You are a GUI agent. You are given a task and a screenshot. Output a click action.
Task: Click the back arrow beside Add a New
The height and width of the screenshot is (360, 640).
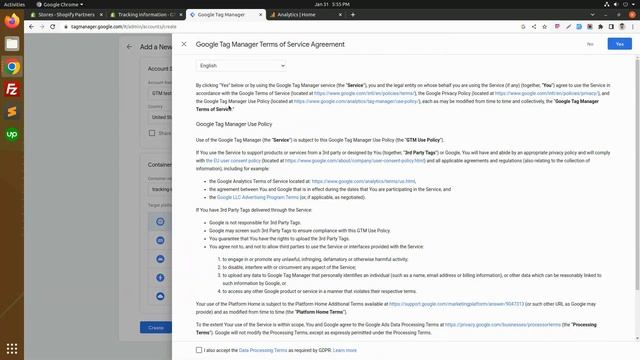coord(129,47)
